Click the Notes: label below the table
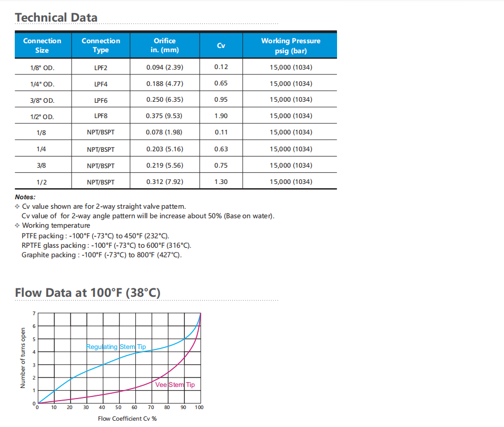 tap(25, 197)
